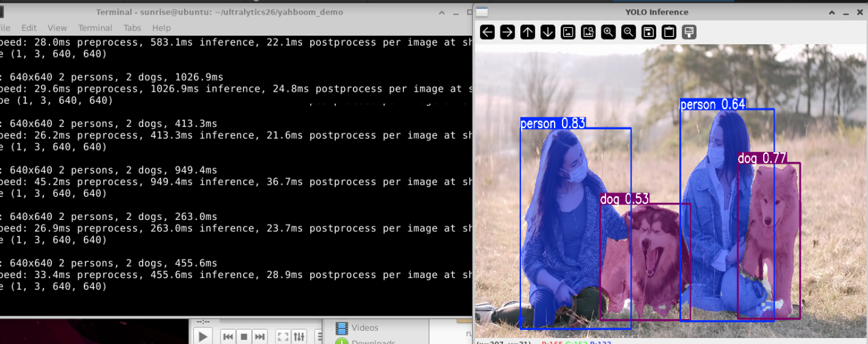Stop playback in the media player

point(244,337)
